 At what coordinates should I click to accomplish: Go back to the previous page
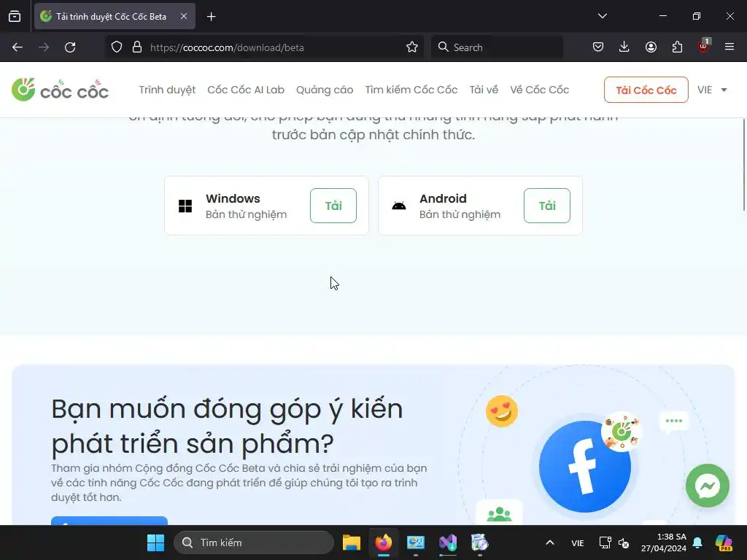tap(18, 47)
